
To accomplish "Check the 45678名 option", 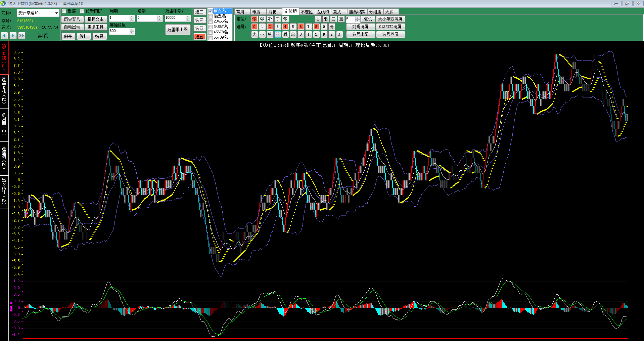I will click(x=211, y=32).
